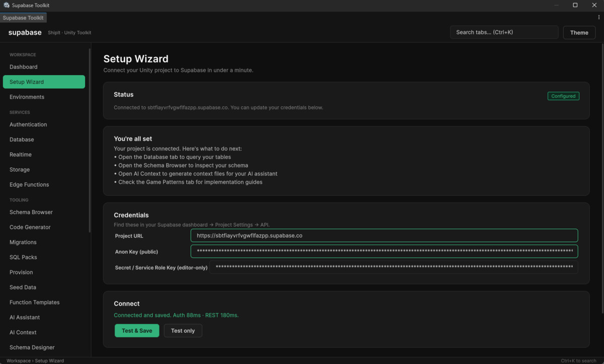Select Setup Wizard in the sidebar
Image resolution: width=604 pixels, height=364 pixels.
click(x=44, y=82)
